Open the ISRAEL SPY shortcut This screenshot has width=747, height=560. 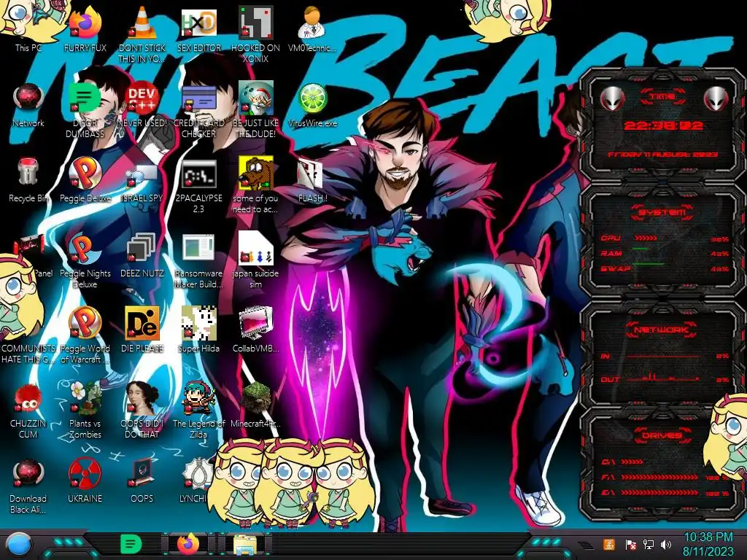click(142, 180)
